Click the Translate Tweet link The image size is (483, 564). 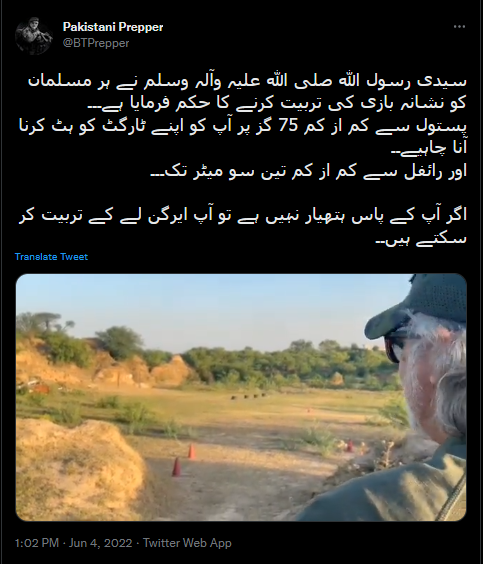[51, 257]
